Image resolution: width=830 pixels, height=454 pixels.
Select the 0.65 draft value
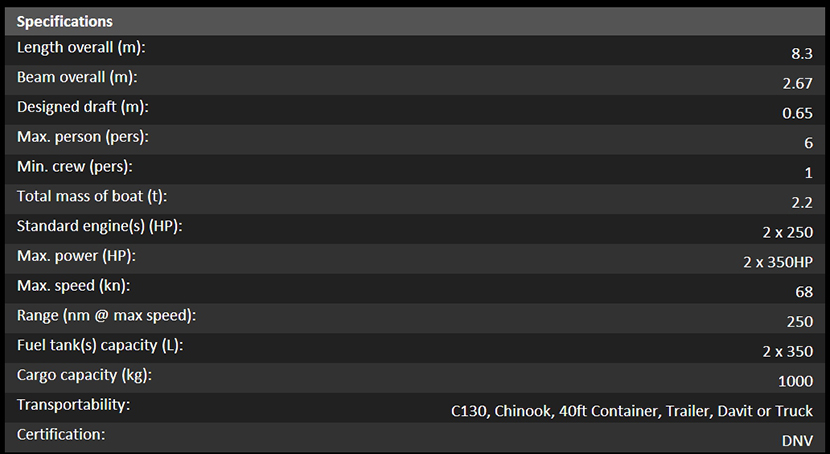click(797, 113)
